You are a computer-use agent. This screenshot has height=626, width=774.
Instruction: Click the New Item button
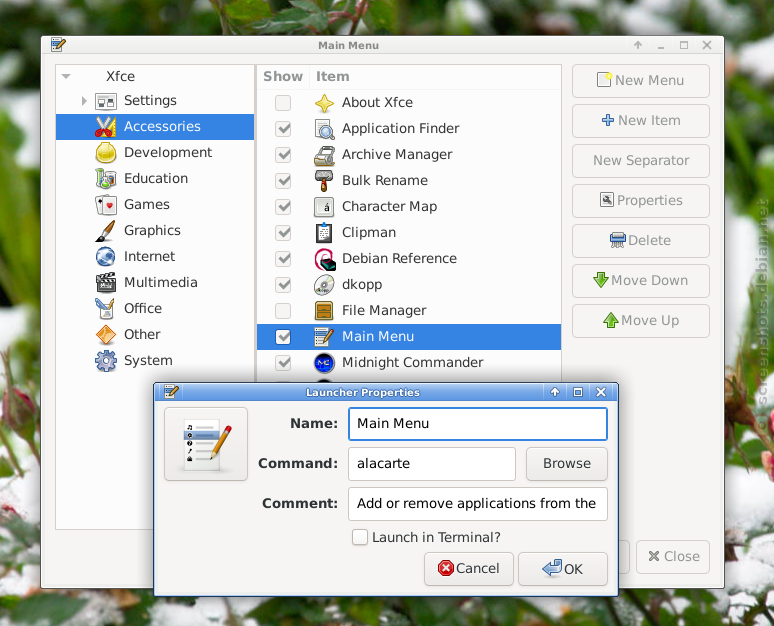[641, 121]
